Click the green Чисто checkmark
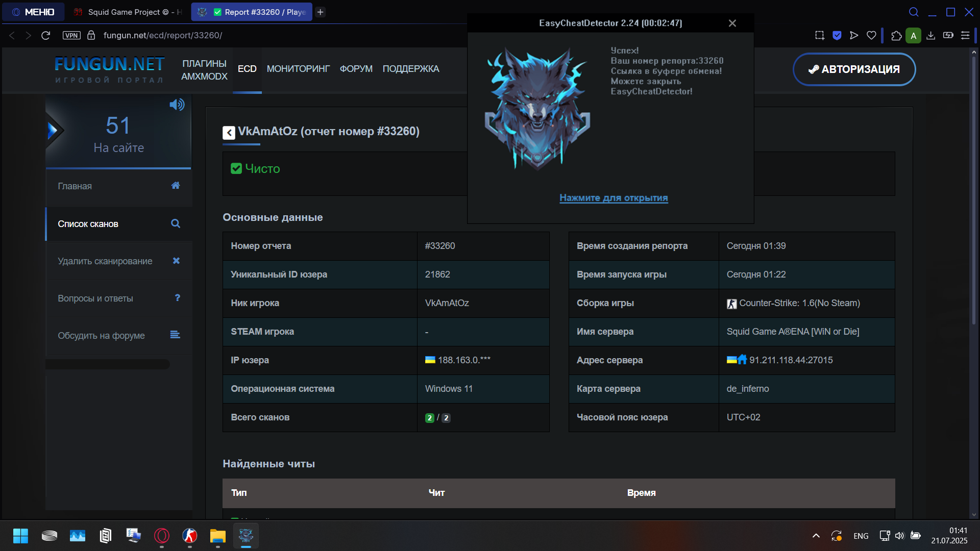This screenshot has height=551, width=980. click(x=236, y=168)
